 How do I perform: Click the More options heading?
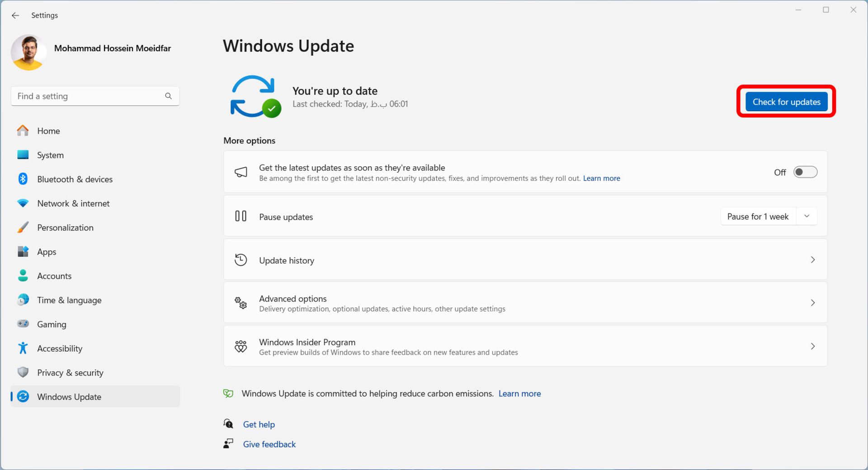click(249, 141)
